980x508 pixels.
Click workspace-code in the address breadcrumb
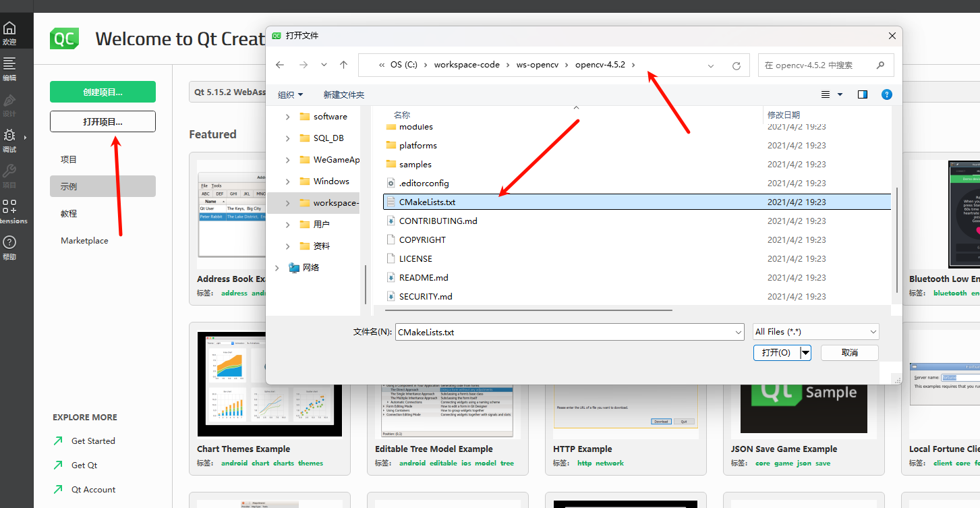click(467, 65)
